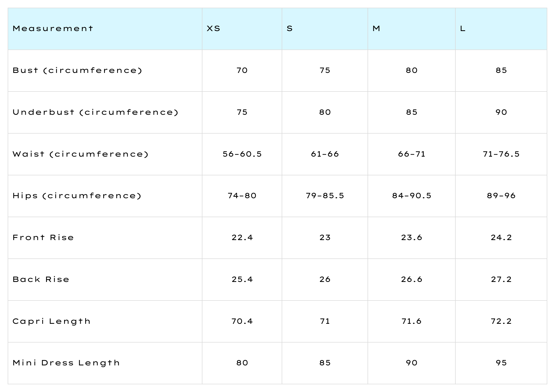
Task: Select the XS size column header
Action: [x=213, y=29]
